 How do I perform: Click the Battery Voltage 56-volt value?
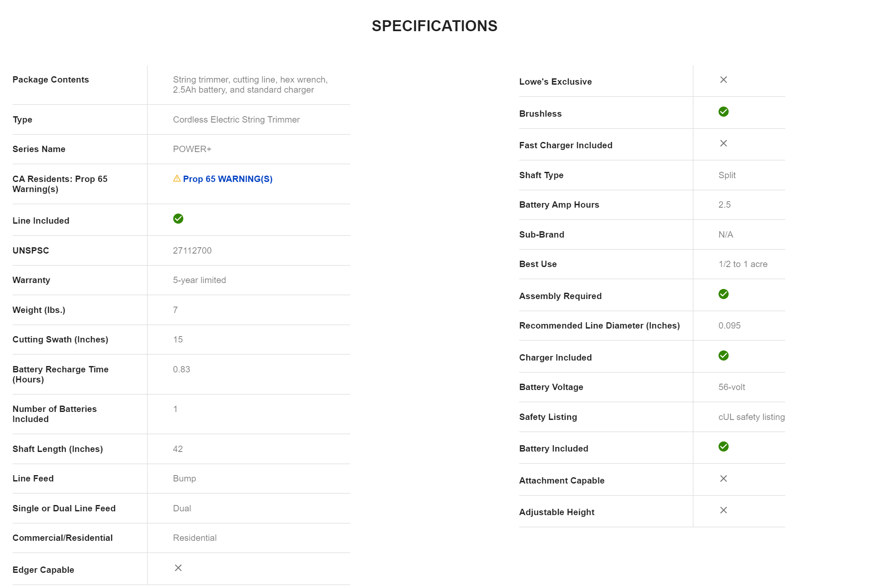pos(732,387)
